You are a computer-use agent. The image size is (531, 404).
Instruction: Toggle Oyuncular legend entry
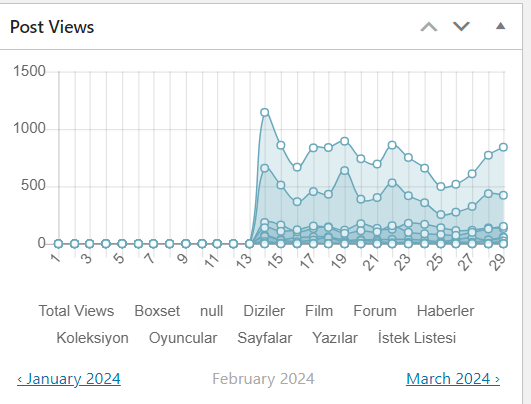183,338
